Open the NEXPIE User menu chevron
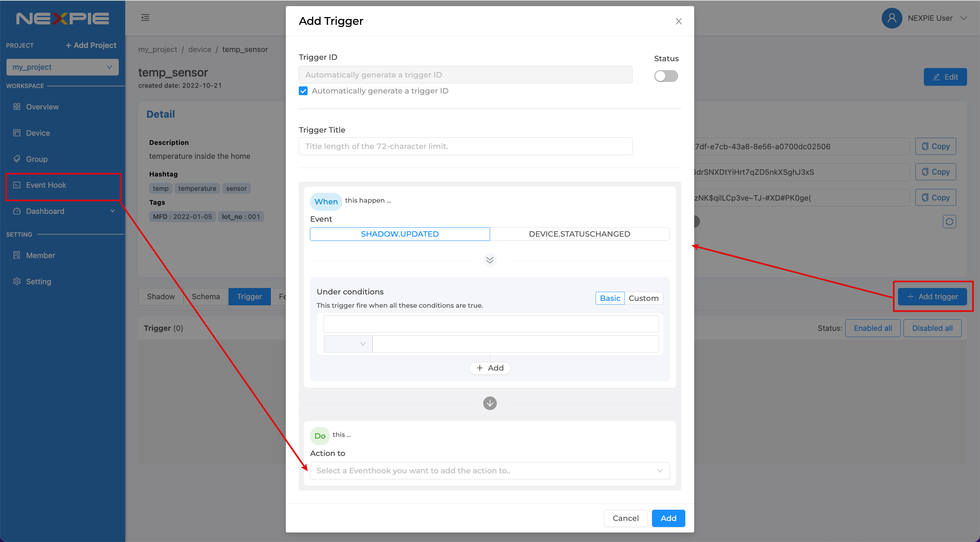980x542 pixels. [963, 18]
